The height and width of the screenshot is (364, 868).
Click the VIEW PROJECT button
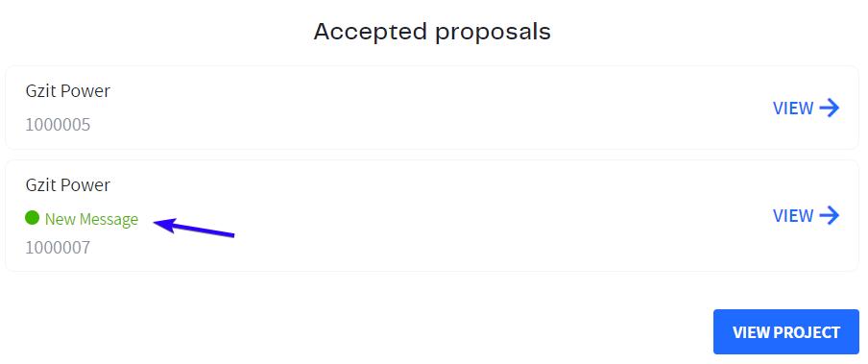click(x=786, y=332)
